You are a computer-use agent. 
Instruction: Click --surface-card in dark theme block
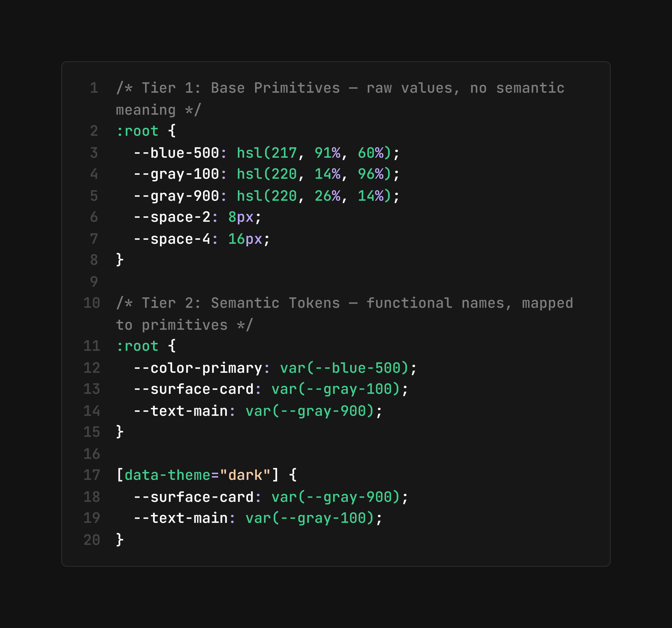pyautogui.click(x=193, y=497)
